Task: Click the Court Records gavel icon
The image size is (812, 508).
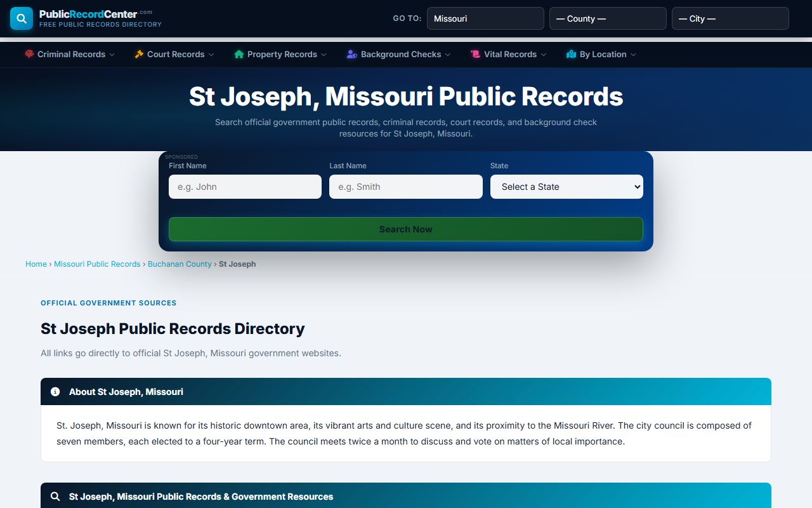Action: click(139, 55)
